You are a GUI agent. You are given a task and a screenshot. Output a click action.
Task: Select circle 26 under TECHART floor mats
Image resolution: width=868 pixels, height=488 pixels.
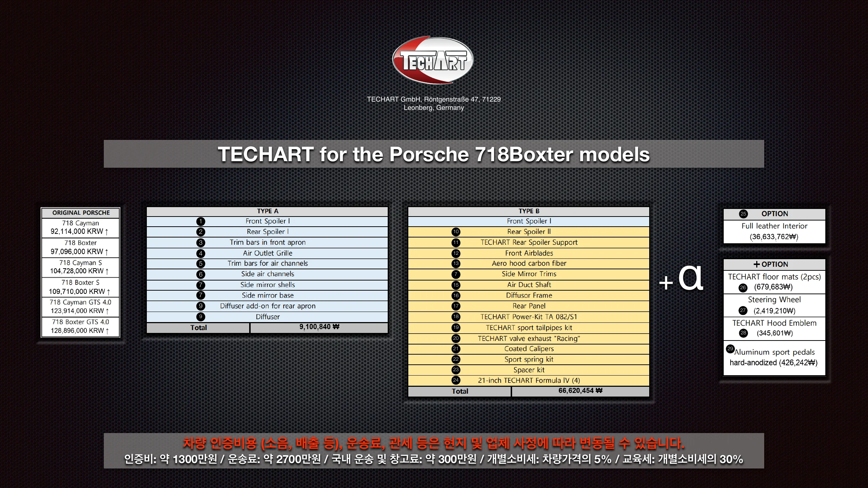(743, 288)
